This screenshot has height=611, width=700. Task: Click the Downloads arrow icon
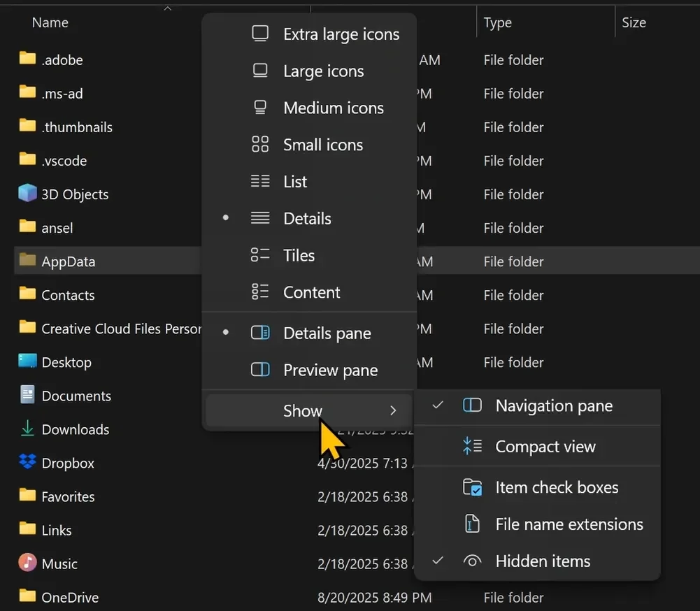click(x=27, y=429)
